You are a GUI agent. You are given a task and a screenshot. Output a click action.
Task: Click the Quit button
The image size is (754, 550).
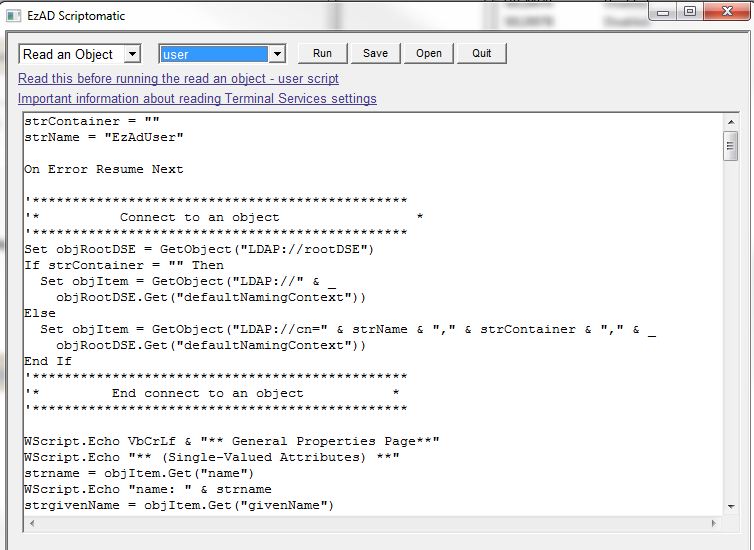tap(482, 53)
